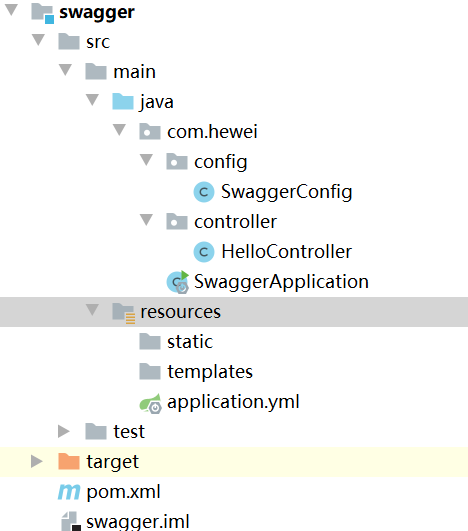This screenshot has width=468, height=531.
Task: Select the templates folder label
Action: tap(210, 372)
